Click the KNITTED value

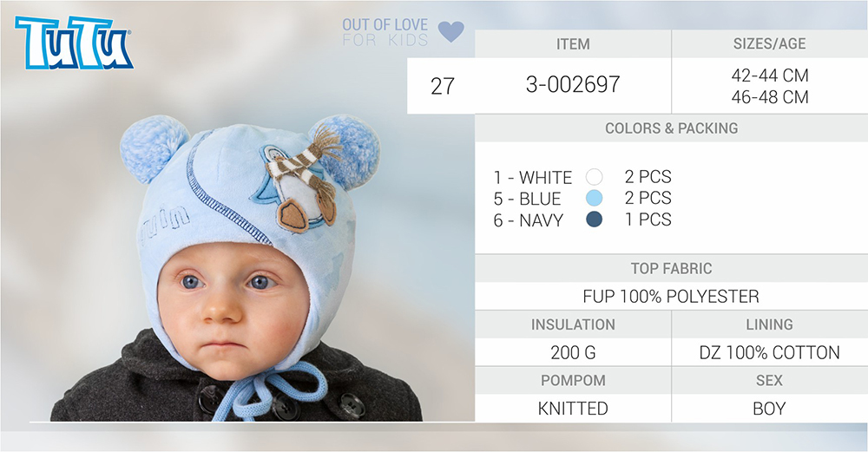click(x=573, y=409)
